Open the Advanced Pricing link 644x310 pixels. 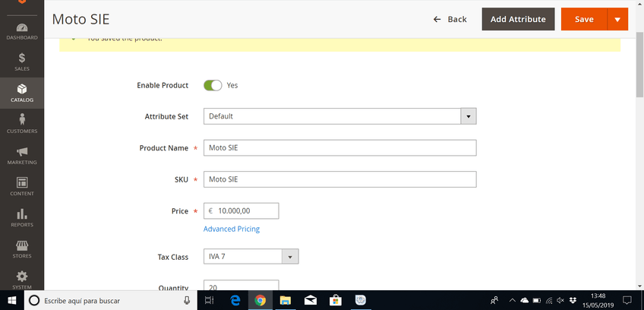click(232, 229)
